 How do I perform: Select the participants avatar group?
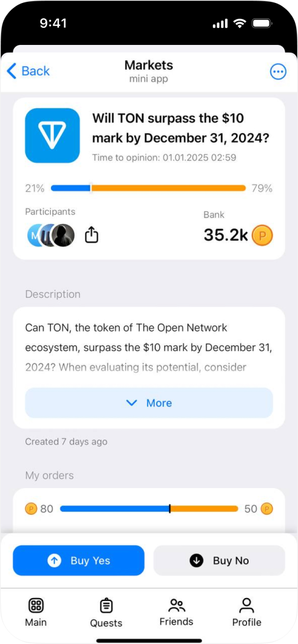[x=50, y=235]
